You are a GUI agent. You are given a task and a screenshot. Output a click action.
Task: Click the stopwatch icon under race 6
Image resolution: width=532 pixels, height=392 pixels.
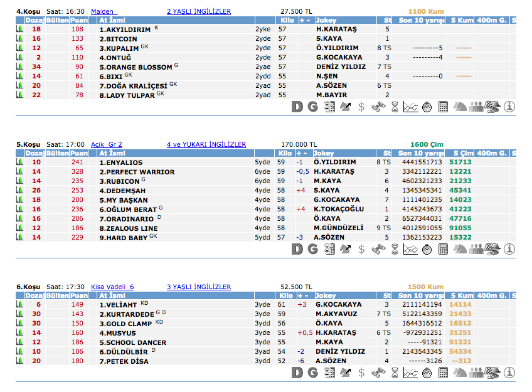[427, 373]
